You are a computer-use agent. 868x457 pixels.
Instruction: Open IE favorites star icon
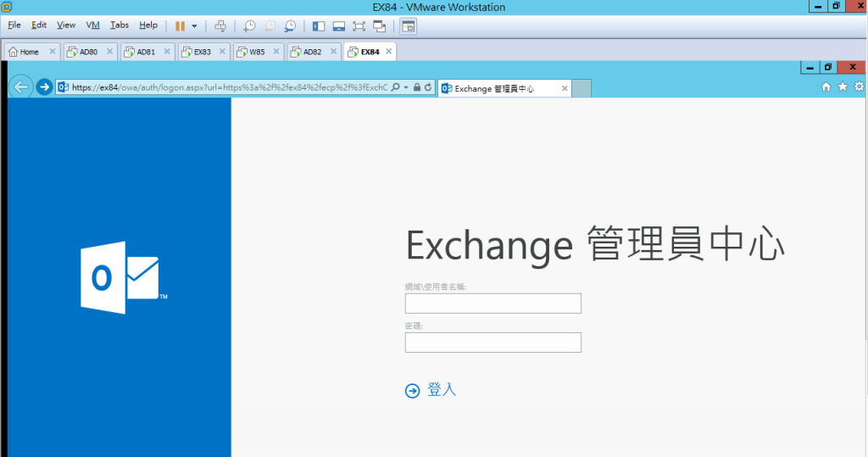[x=843, y=86]
